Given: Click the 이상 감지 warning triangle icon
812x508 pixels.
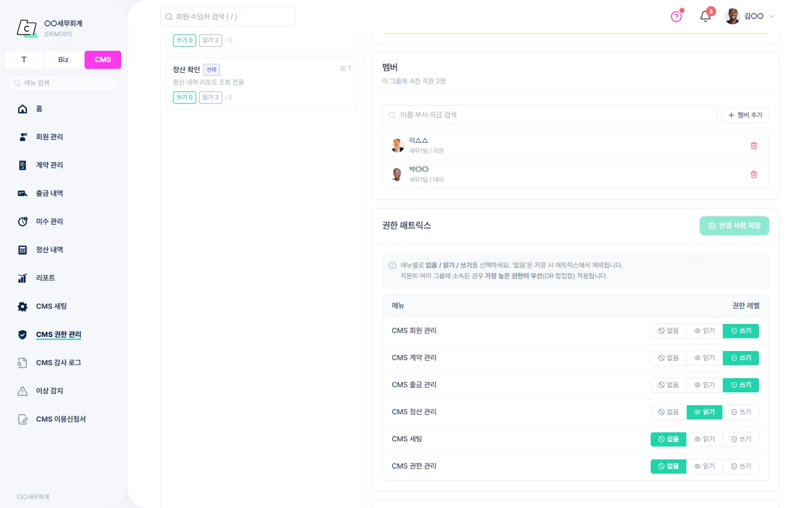Looking at the screenshot, I should (23, 391).
